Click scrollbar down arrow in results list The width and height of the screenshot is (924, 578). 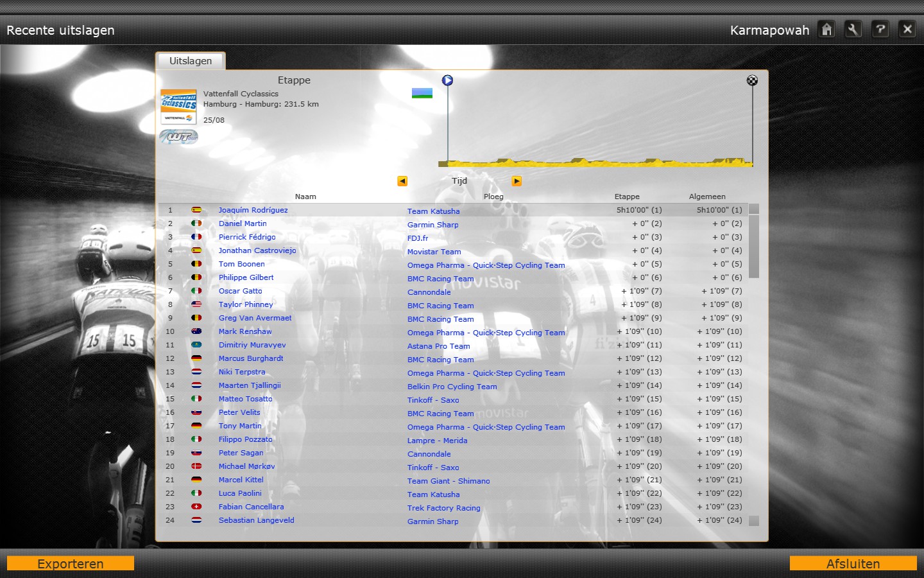(x=754, y=521)
